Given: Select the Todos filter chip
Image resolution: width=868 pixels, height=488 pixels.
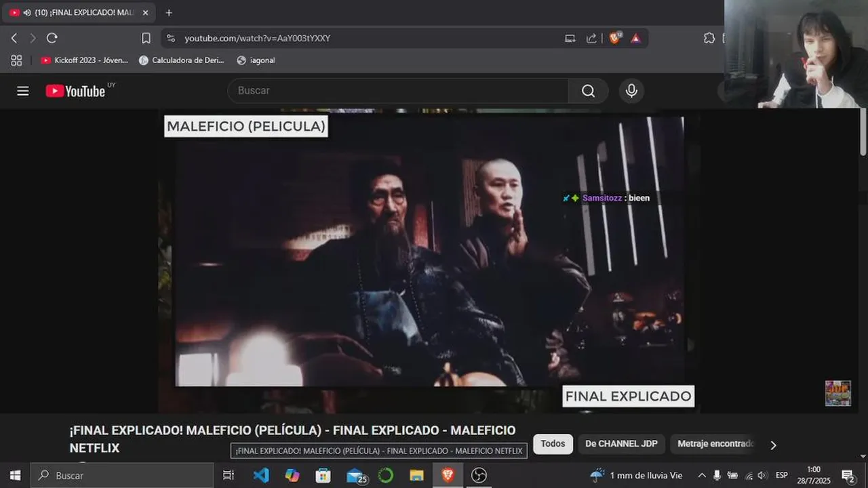Looking at the screenshot, I should [553, 444].
